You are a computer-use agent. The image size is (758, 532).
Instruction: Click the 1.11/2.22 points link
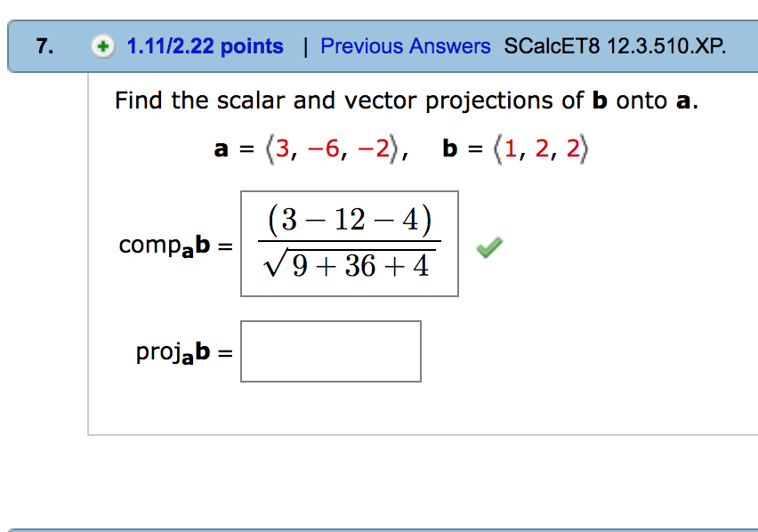[x=205, y=46]
